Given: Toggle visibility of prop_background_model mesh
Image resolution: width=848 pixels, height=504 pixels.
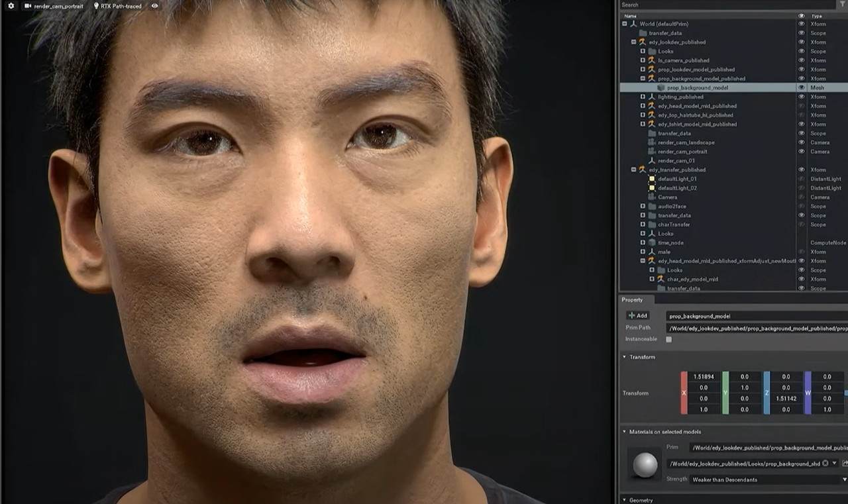Looking at the screenshot, I should tap(801, 87).
